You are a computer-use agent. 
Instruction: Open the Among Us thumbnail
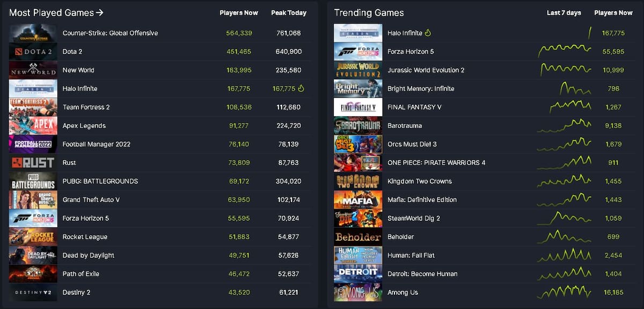point(358,293)
